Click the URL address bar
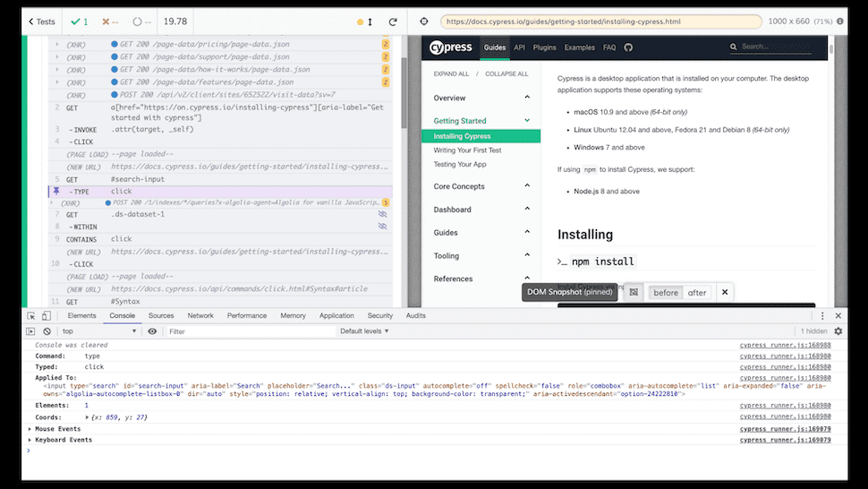This screenshot has width=868, height=489. pyautogui.click(x=601, y=21)
